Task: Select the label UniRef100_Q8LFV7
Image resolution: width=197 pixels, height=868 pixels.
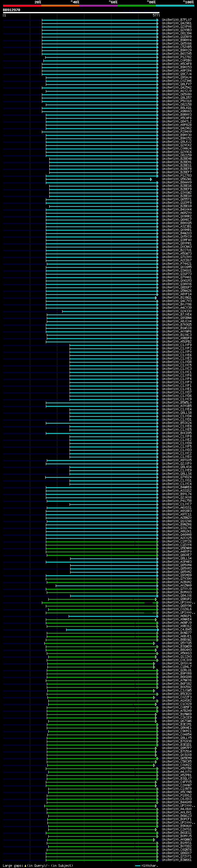Action: (177, 84)
